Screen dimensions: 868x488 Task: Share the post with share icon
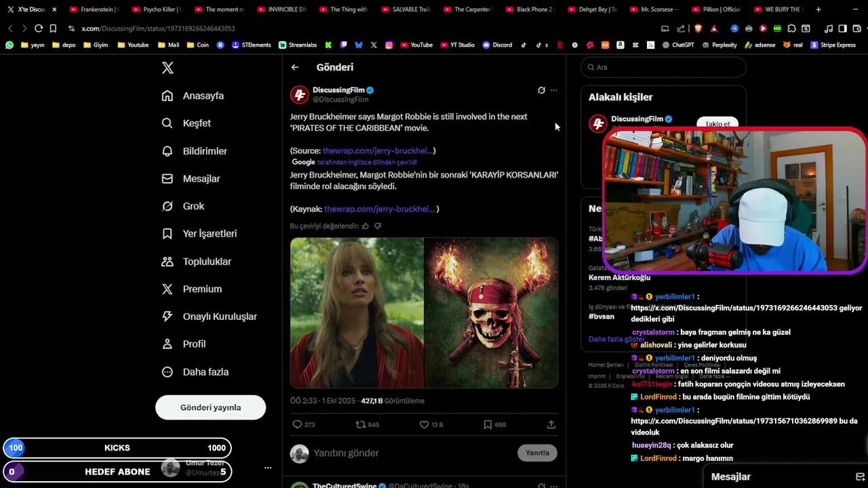pos(551,425)
